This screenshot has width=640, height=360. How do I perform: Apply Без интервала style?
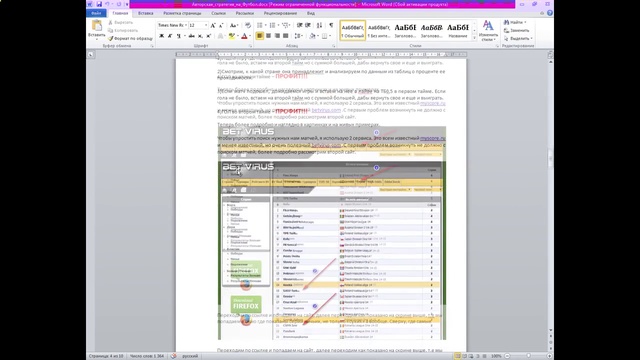click(x=379, y=30)
